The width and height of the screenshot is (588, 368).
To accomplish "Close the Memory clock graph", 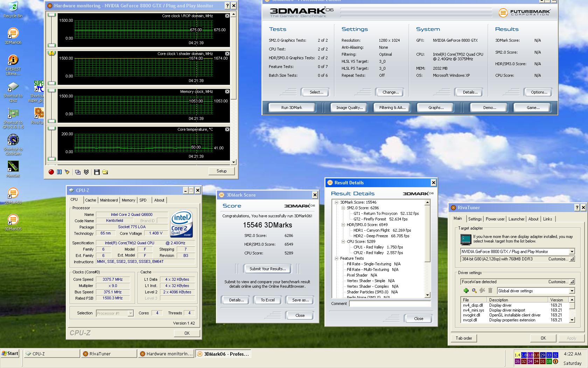I will click(x=227, y=91).
